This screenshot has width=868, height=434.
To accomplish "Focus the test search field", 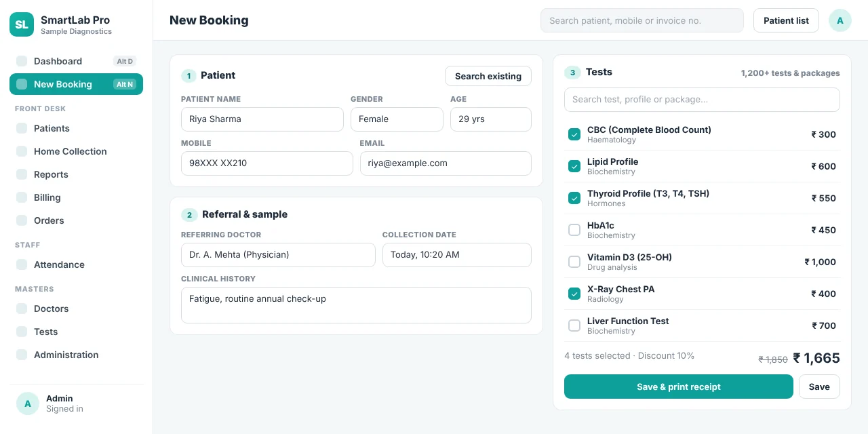I will [702, 100].
